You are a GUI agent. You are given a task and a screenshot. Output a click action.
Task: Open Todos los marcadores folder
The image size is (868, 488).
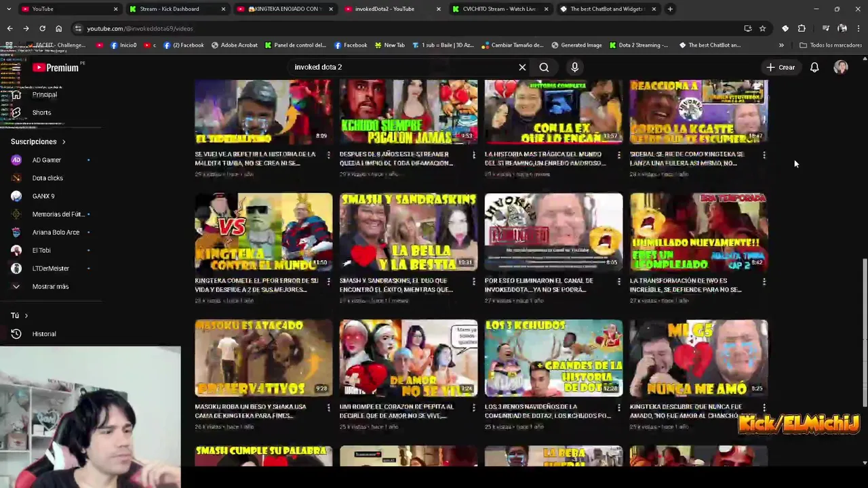pyautogui.click(x=831, y=45)
